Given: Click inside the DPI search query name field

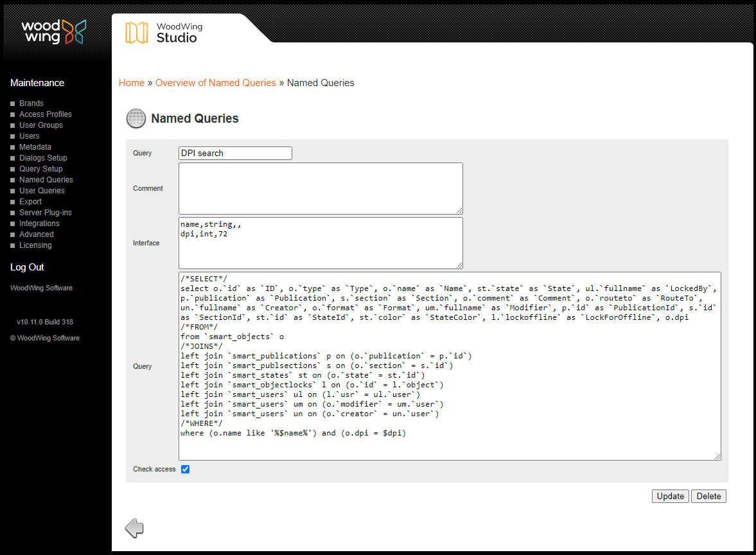Looking at the screenshot, I should tap(234, 153).
